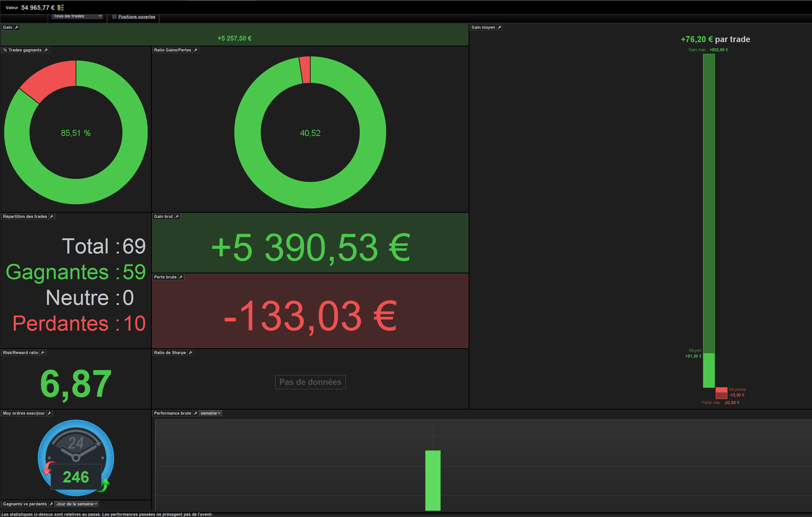Click the Gagnants vs perdants panel label
This screenshot has width=812, height=517.
(25, 504)
